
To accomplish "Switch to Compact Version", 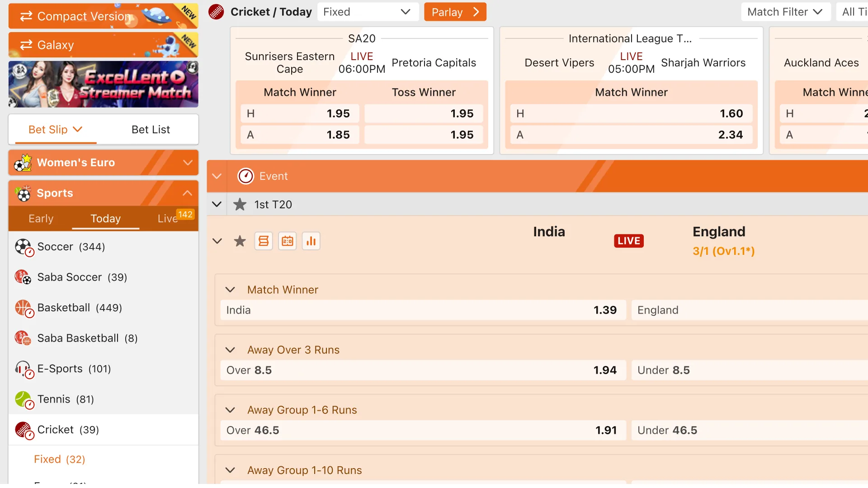I will [83, 16].
